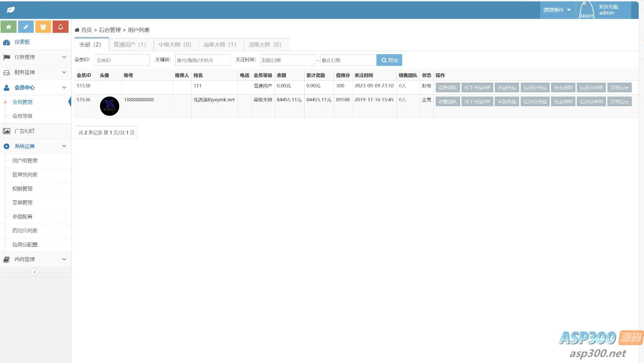The height and width of the screenshot is (363, 644).
Task: Click the leaf logo in the top bar
Action: (10, 10)
